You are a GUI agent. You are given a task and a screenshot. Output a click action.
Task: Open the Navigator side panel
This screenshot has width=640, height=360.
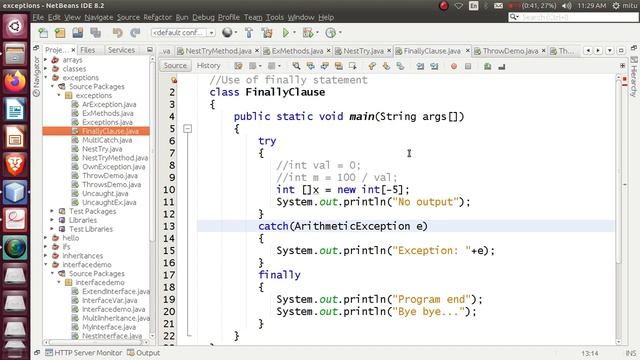(x=36, y=76)
